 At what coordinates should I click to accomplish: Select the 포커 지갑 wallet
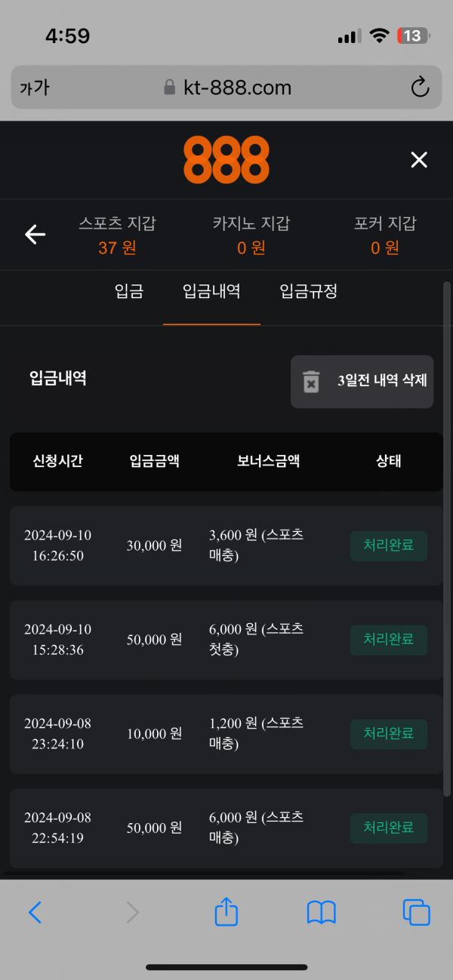point(385,235)
